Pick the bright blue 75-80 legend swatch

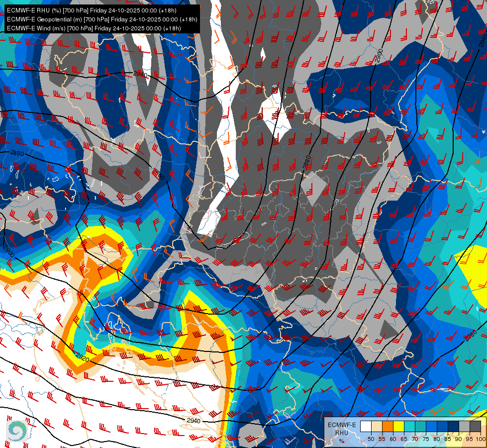coord(431,426)
